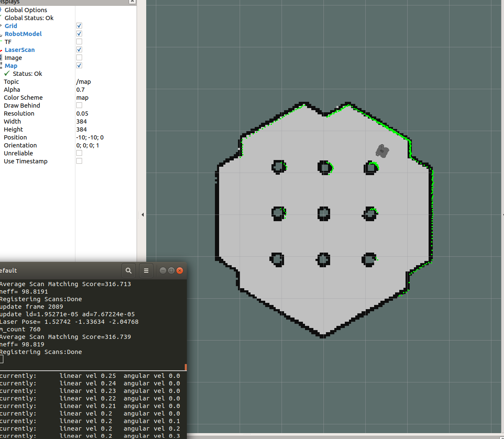Screen dimensions: 504x439
Task: Minimize the terminal window
Action: (x=163, y=271)
